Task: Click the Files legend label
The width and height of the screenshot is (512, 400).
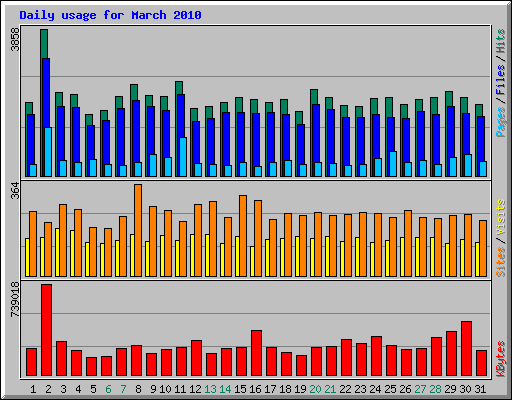Action: pyautogui.click(x=501, y=80)
